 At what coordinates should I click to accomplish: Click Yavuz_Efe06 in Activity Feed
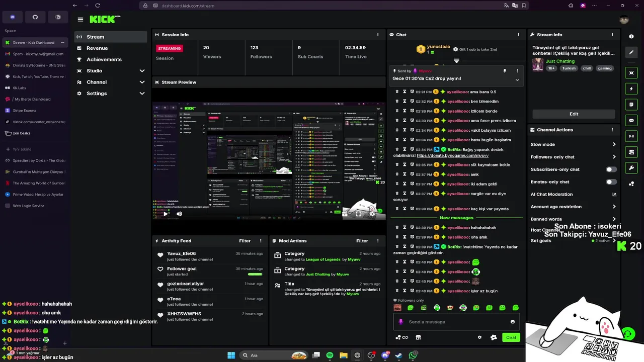tap(181, 253)
